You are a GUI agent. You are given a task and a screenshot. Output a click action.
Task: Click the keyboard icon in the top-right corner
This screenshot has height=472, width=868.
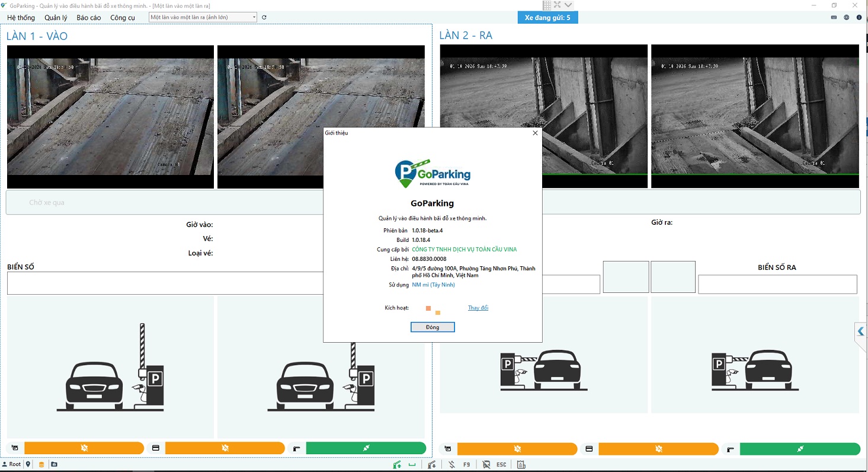coord(834,17)
